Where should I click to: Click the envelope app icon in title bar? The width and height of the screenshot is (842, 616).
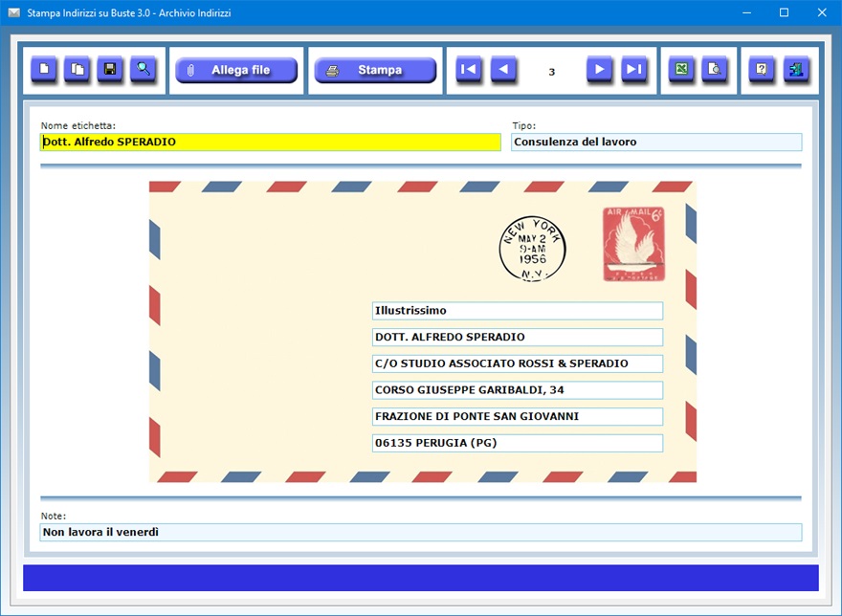(x=14, y=12)
